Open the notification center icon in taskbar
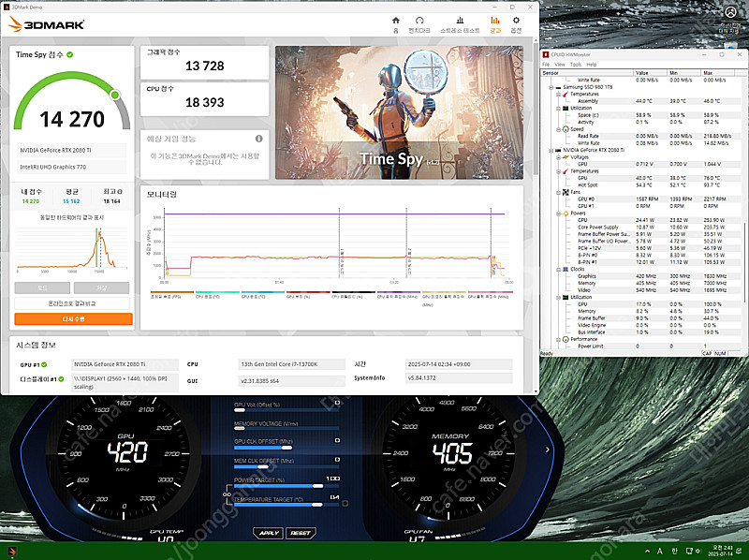Image resolution: width=749 pixels, height=560 pixels. [739, 551]
